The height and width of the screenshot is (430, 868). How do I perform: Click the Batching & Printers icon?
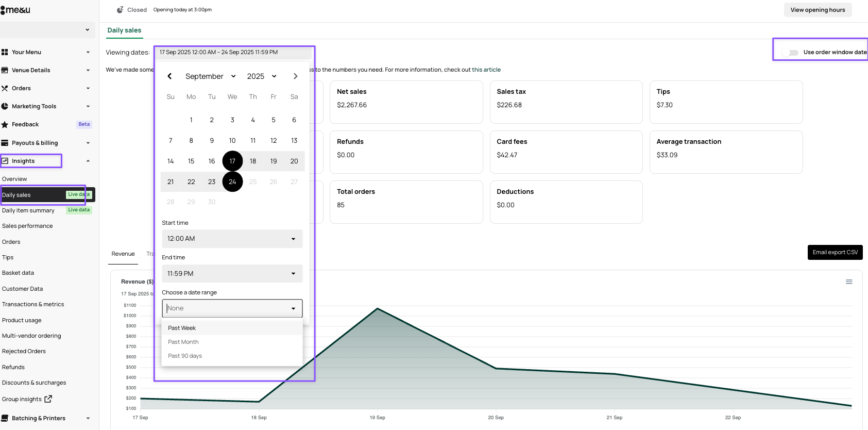coord(5,418)
